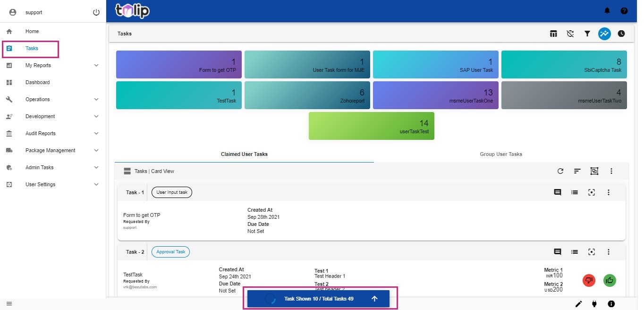Click vrk@beezlabs.com requester text
The width and height of the screenshot is (644, 310).
tap(140, 287)
